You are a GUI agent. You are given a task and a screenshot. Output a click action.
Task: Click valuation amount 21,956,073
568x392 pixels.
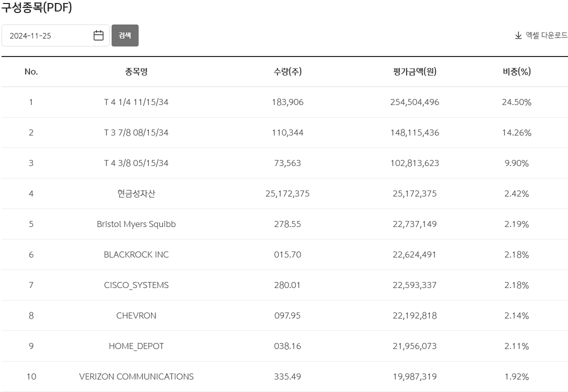(x=415, y=346)
